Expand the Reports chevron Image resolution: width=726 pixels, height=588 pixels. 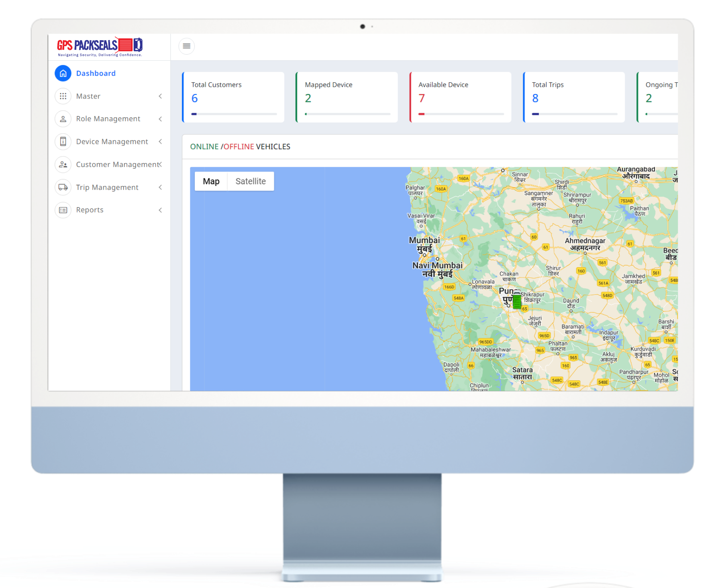(160, 210)
